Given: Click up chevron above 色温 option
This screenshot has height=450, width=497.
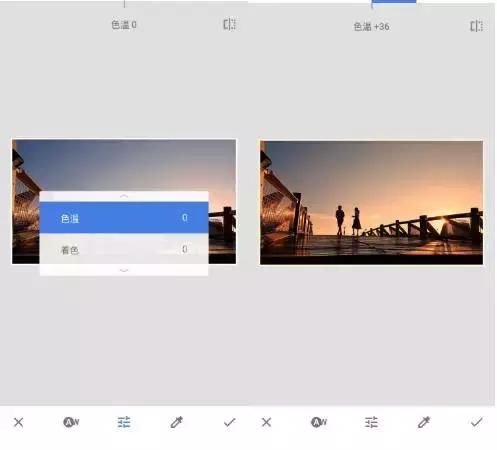Looking at the screenshot, I should (x=124, y=196).
